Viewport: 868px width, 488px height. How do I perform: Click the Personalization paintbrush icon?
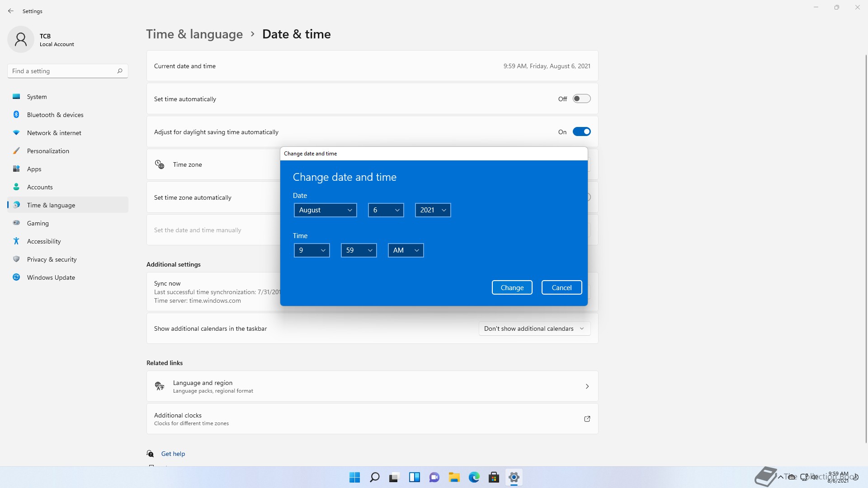[x=16, y=151]
